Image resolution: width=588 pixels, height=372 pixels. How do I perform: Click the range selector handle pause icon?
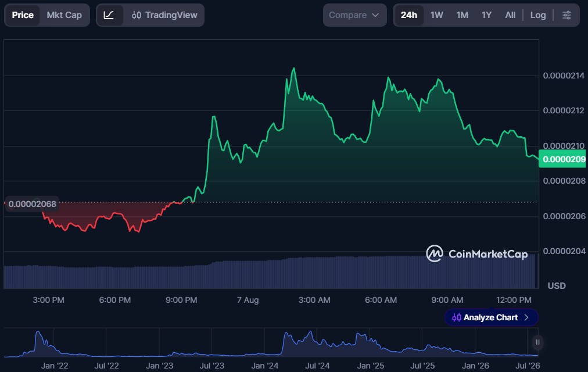(537, 342)
